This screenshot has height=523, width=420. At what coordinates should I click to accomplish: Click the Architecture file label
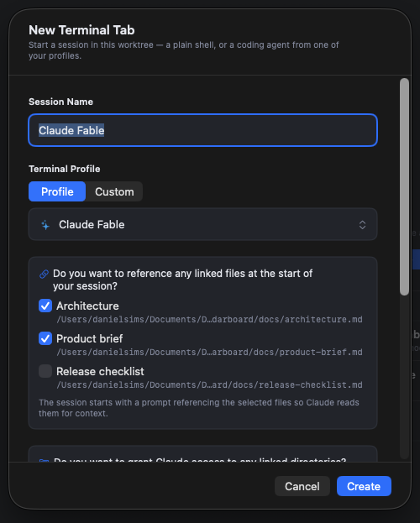click(x=87, y=306)
